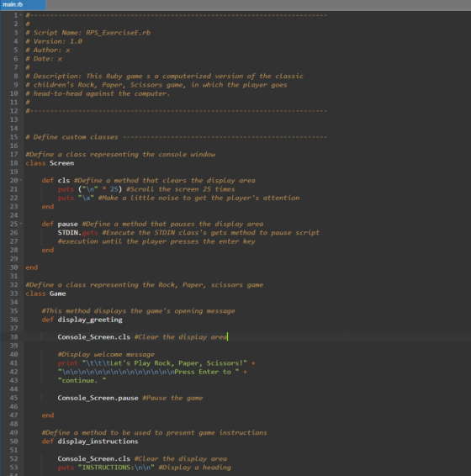The height and width of the screenshot is (476, 471).
Task: Click line number 33 in the gutter
Action: [14, 294]
